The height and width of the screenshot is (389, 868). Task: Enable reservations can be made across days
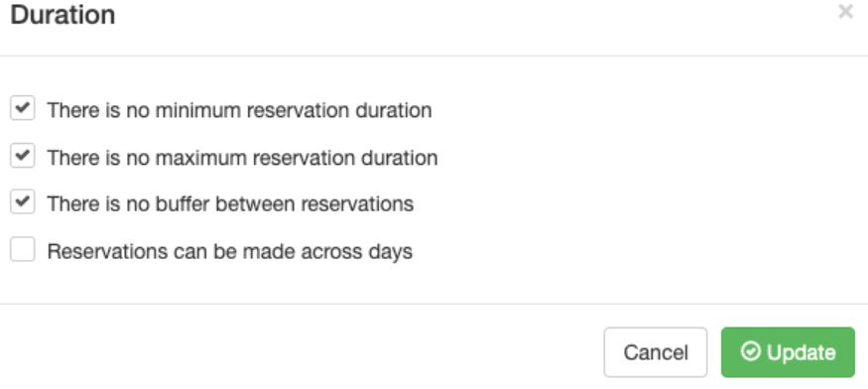click(23, 249)
